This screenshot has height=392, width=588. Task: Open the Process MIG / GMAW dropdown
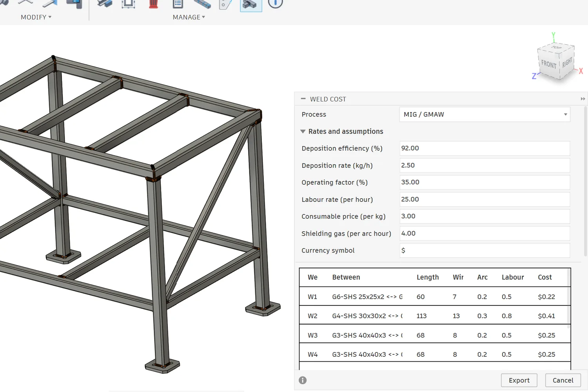(x=485, y=114)
